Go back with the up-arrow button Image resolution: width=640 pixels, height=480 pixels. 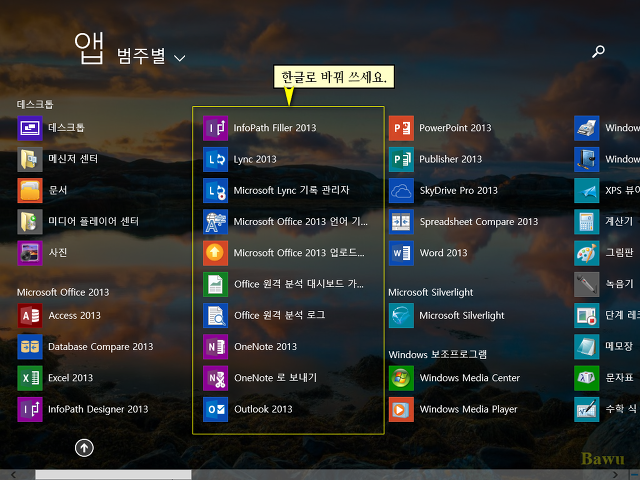click(84, 448)
